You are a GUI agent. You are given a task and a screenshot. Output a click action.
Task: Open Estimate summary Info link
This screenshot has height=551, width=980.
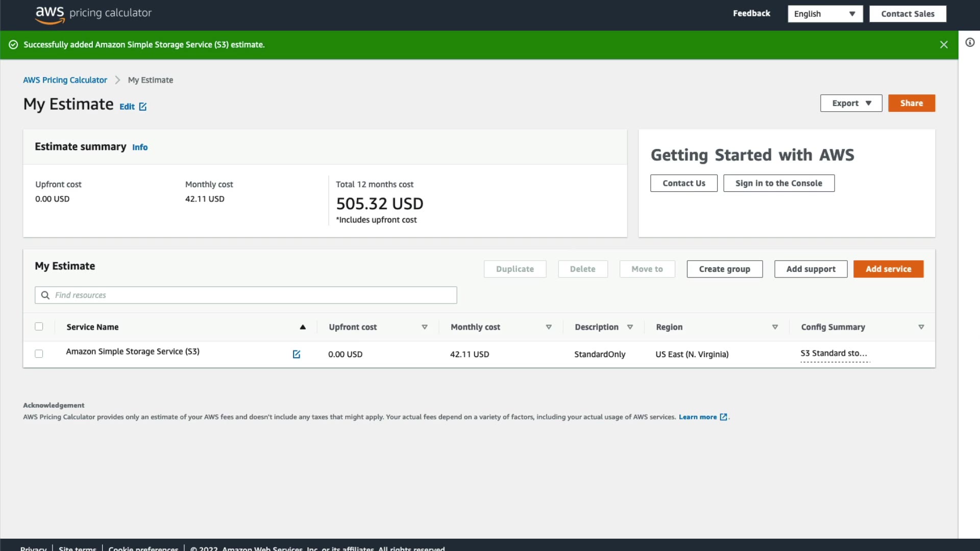click(140, 147)
